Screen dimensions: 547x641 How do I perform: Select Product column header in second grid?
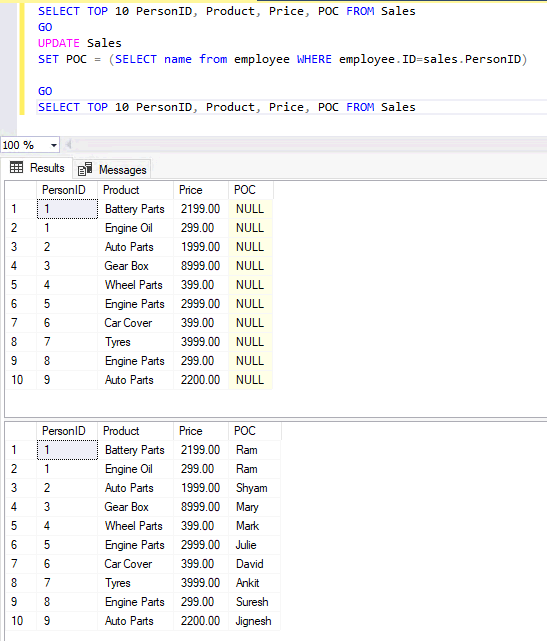pyautogui.click(x=135, y=431)
